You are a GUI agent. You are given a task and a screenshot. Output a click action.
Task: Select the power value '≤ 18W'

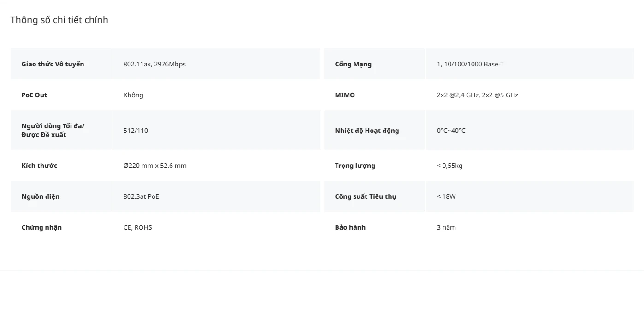coord(446,196)
